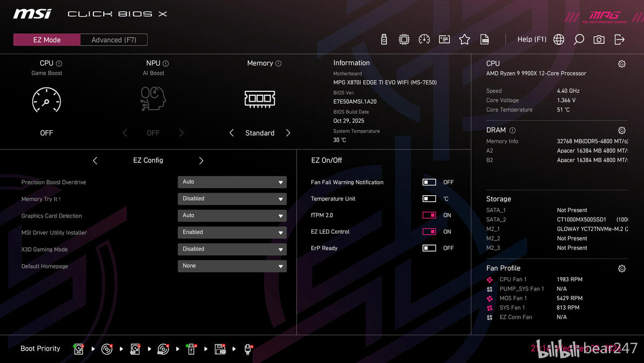Open the speedometer gauge icon in toolbar

424,39
